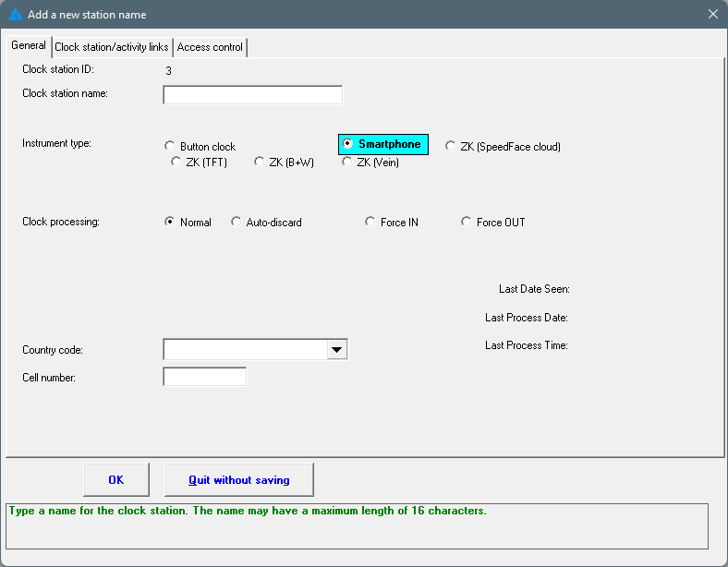Click Quit without saving button
This screenshot has width=728, height=567.
pos(238,480)
